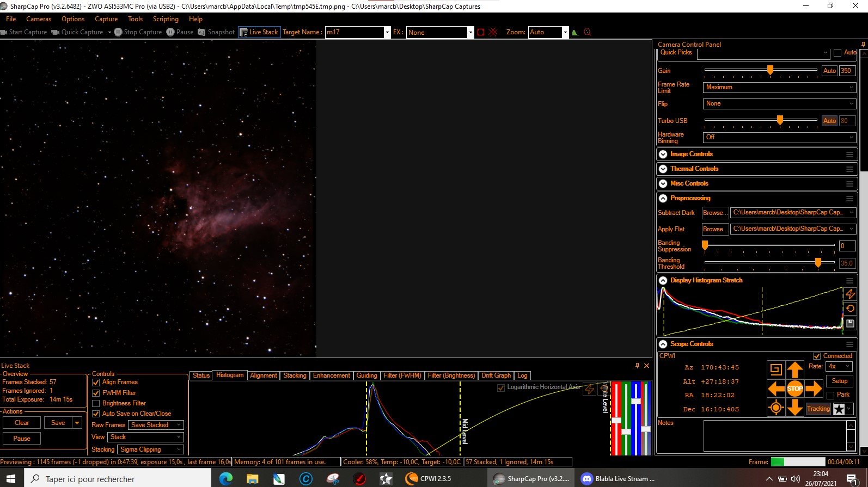This screenshot has height=487, width=868.
Task: Slew the scope up with the up arrow
Action: point(795,370)
